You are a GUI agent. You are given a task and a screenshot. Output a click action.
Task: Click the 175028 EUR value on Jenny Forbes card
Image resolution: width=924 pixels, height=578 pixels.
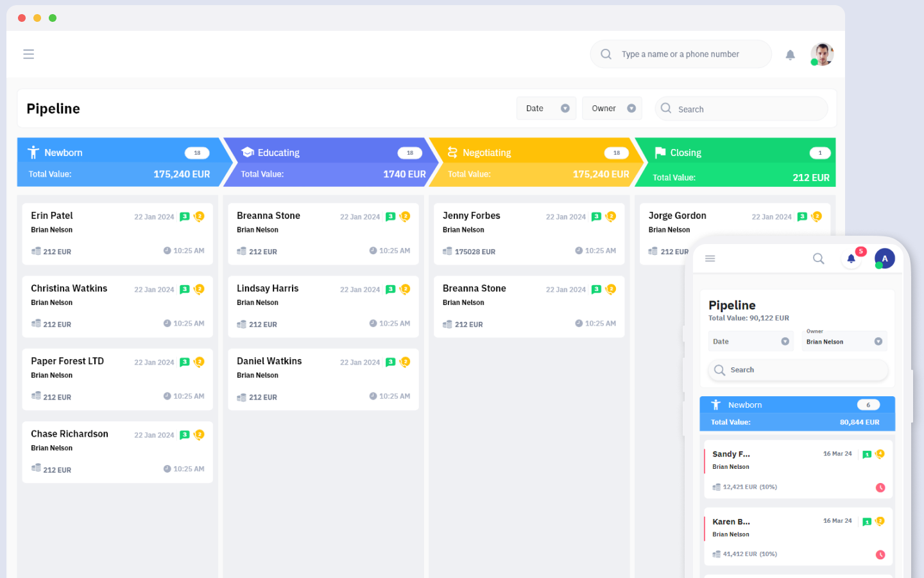point(475,252)
